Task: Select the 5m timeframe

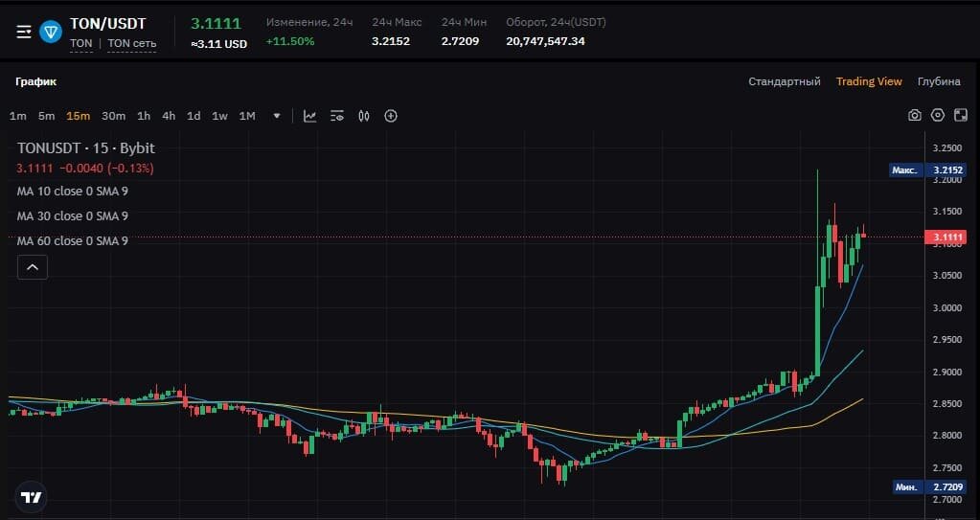Action: click(46, 116)
